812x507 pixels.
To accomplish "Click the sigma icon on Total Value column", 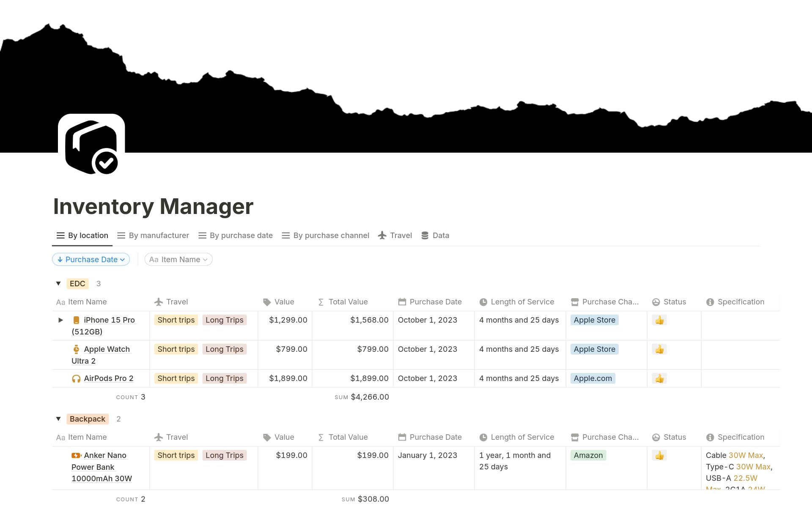I will (321, 302).
